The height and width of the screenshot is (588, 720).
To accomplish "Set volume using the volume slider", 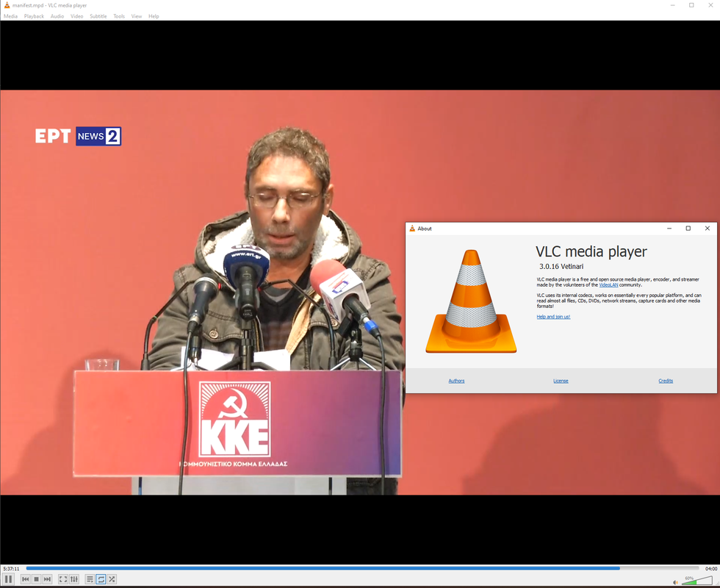I will [x=697, y=581].
